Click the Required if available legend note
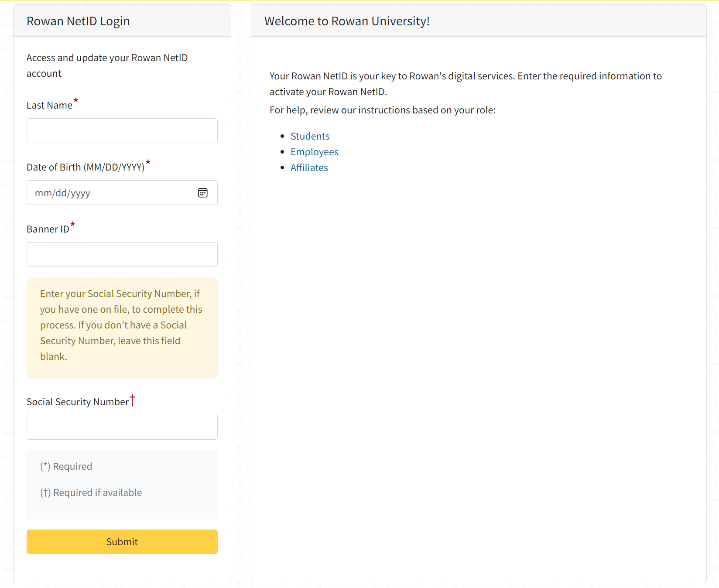Image resolution: width=719 pixels, height=588 pixels. (x=91, y=493)
